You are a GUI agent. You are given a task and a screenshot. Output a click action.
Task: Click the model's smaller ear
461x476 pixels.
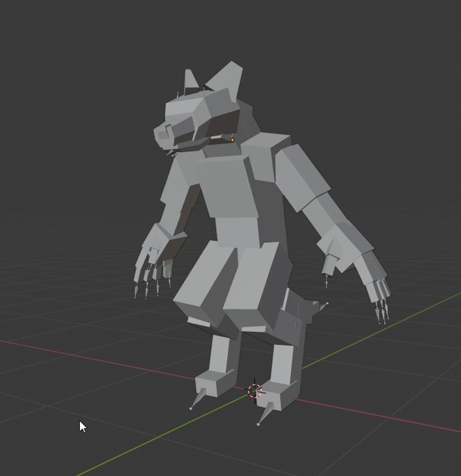pos(191,80)
